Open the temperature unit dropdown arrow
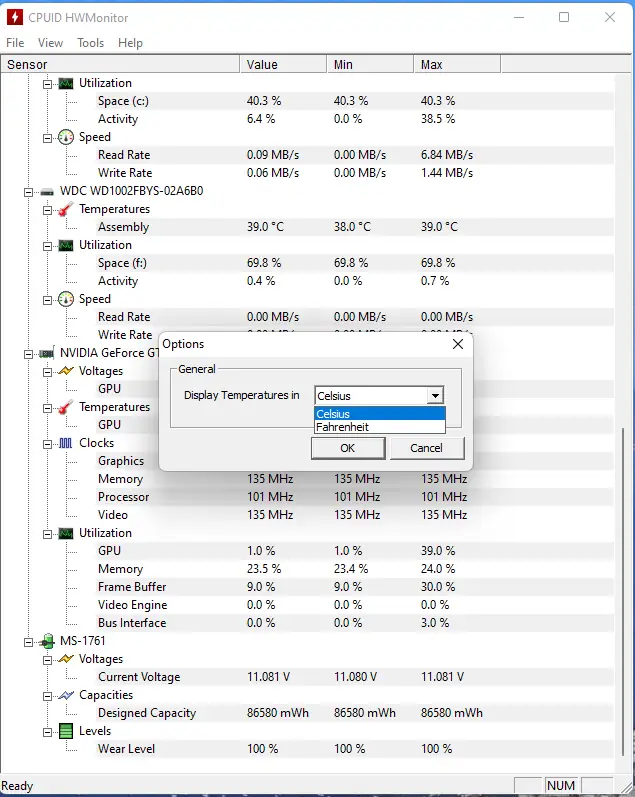This screenshot has height=797, width=635. 435,395
